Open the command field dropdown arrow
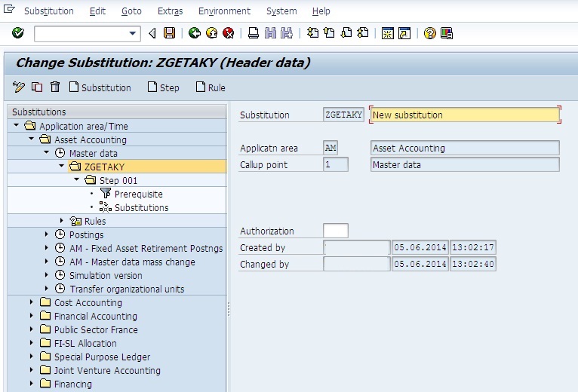The width and height of the screenshot is (578, 392). 134,33
